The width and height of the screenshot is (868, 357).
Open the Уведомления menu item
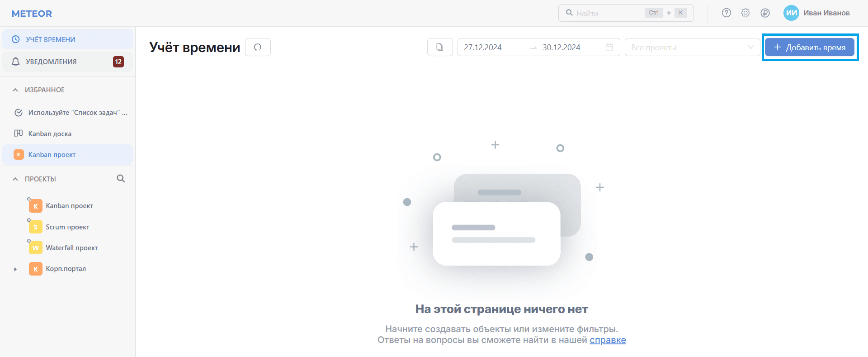[68, 62]
